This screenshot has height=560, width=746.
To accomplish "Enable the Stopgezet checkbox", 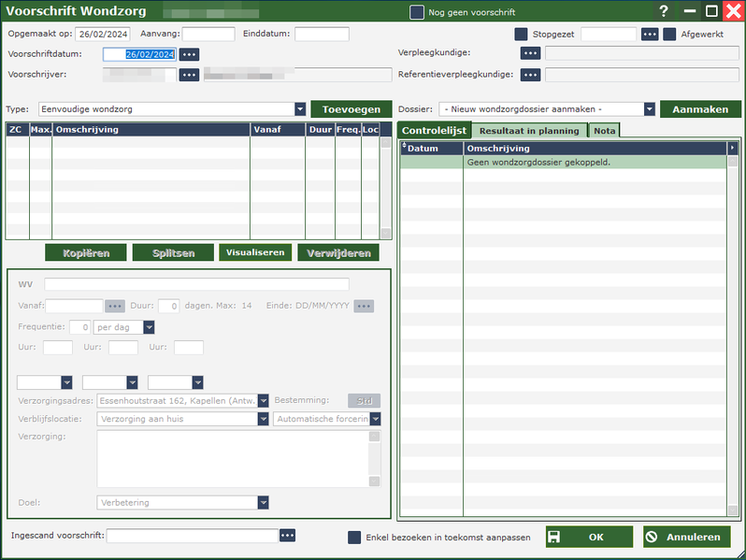I will pos(522,35).
